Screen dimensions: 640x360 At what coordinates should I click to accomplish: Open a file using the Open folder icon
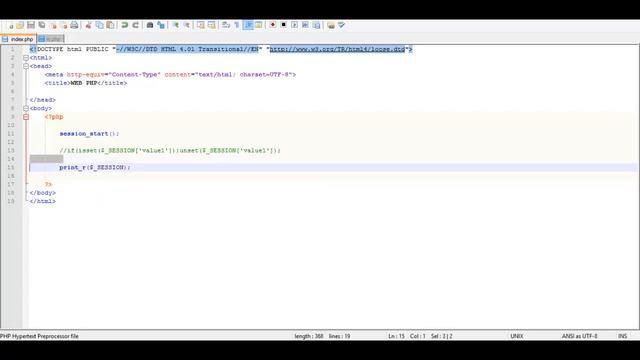(20, 25)
